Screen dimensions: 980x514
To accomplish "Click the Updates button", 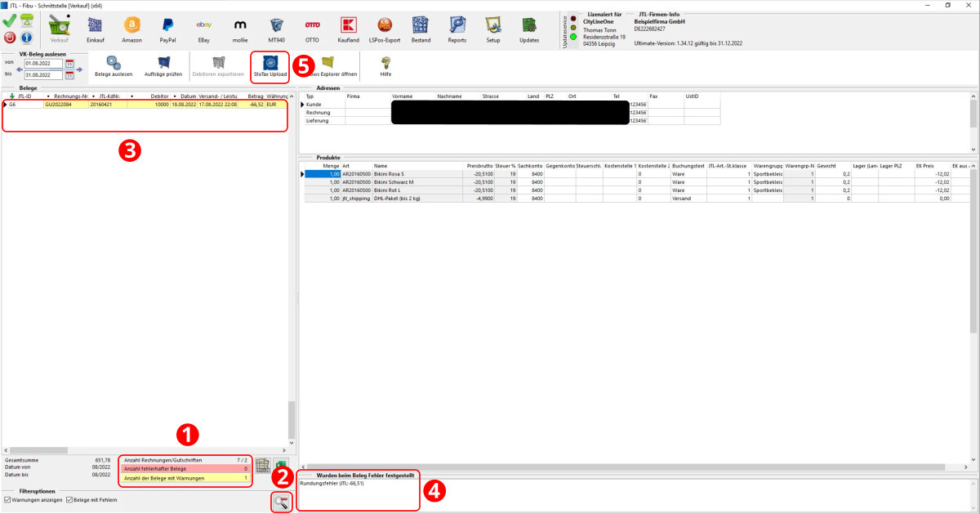I will 529,29.
